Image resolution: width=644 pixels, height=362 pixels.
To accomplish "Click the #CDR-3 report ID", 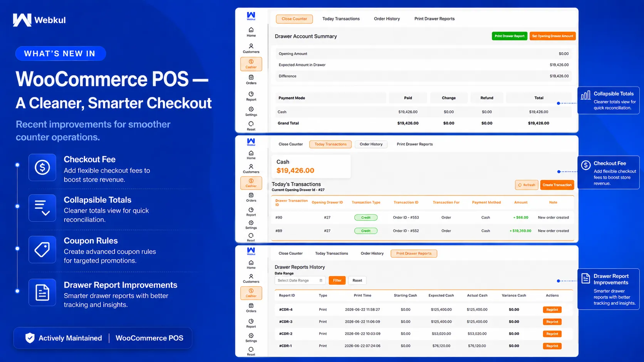I will click(x=286, y=322).
